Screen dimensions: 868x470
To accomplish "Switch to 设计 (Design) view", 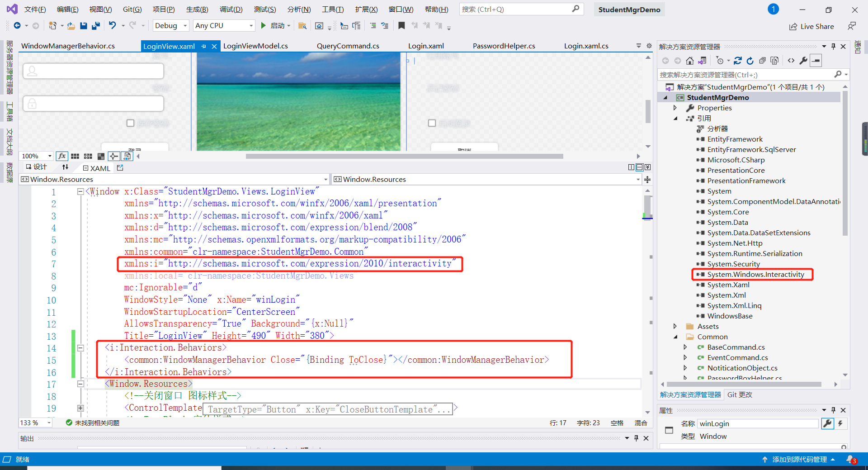I will (39, 167).
